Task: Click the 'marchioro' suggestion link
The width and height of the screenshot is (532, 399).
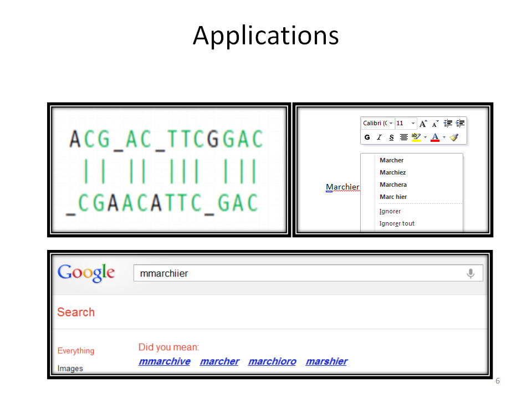Action: tap(272, 361)
